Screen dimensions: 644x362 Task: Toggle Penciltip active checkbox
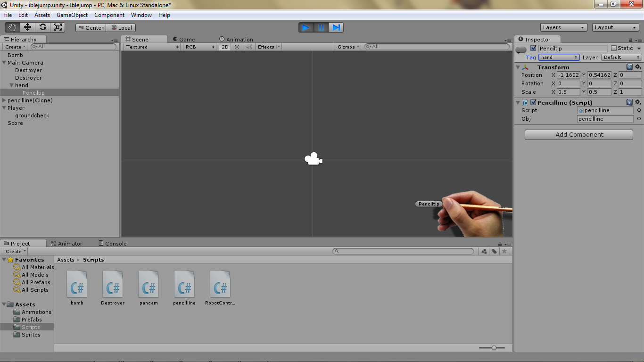pos(533,48)
